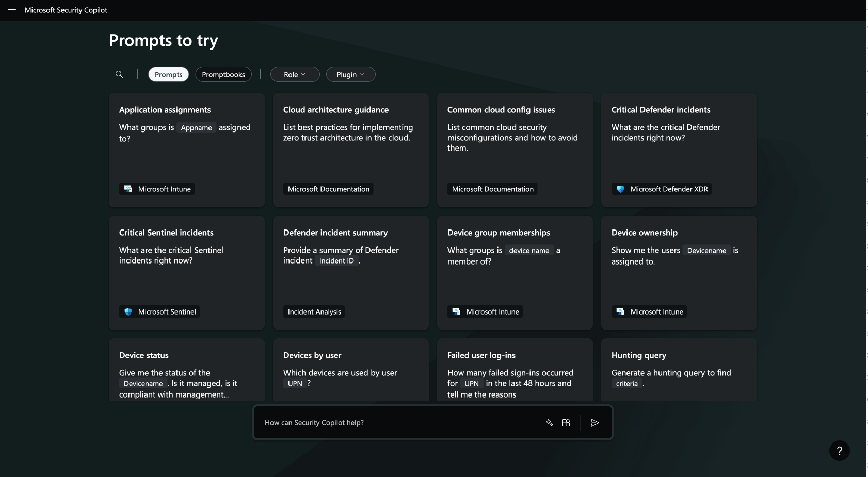Screen dimensions: 868x477
Task: Expand the Plugin dropdown
Action: pos(350,75)
